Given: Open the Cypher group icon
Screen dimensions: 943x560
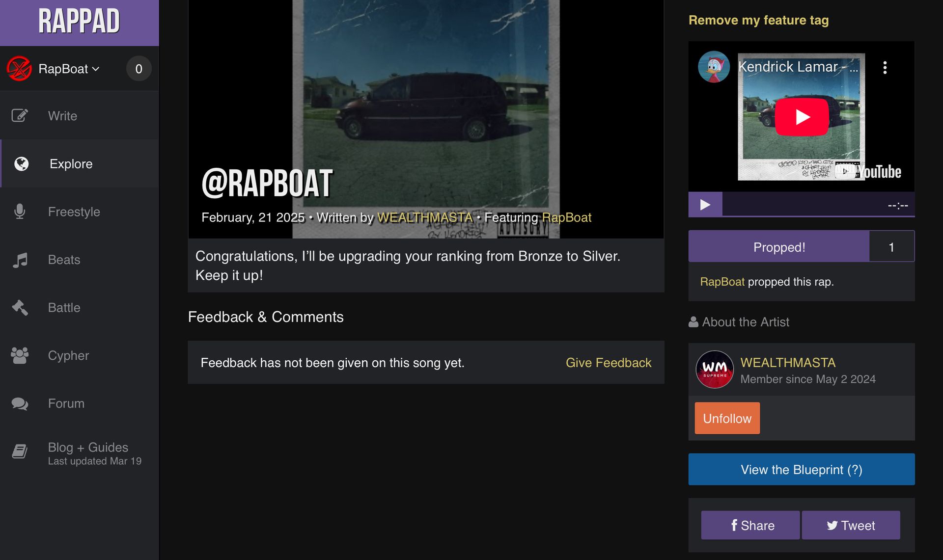Looking at the screenshot, I should (x=20, y=355).
